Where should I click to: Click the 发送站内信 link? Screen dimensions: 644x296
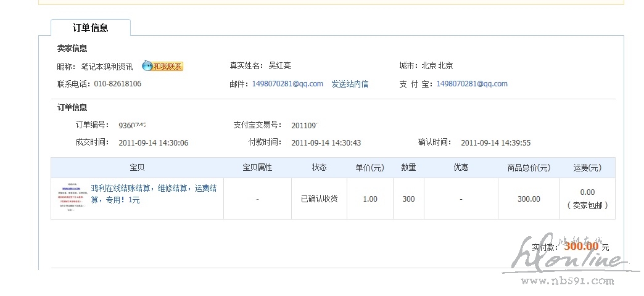(x=350, y=84)
